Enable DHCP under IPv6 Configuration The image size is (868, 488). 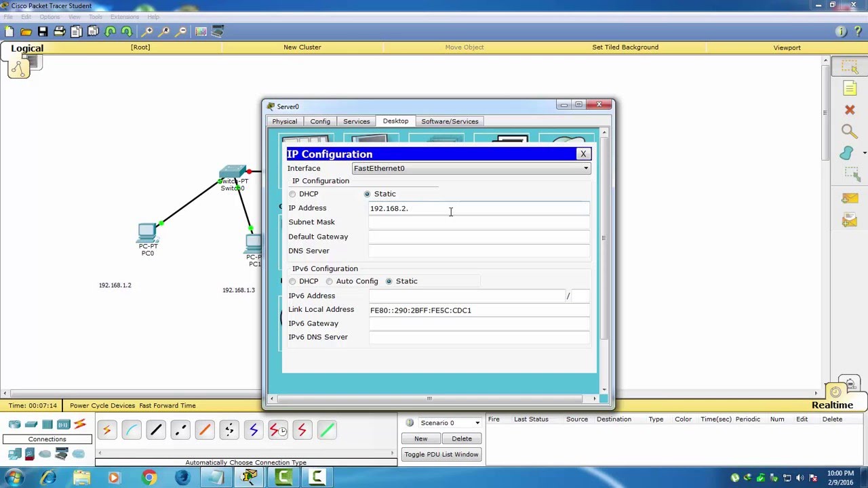point(292,281)
